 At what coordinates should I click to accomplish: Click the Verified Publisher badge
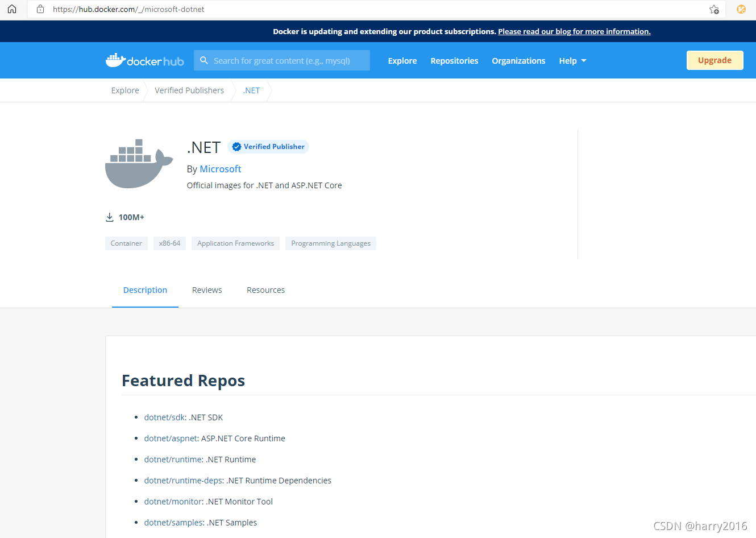coord(268,147)
